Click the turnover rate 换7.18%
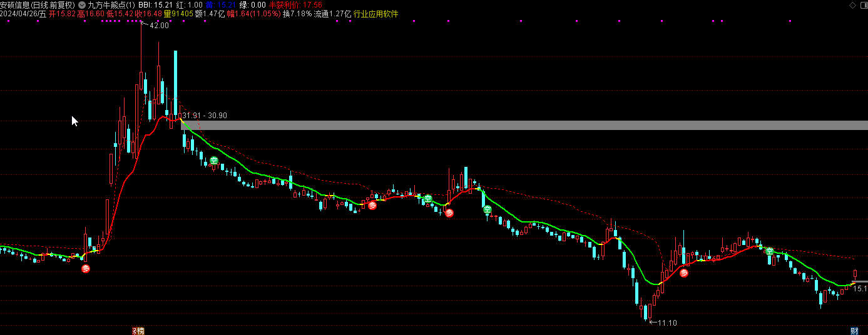Image resolution: width=868 pixels, height=335 pixels. pyautogui.click(x=297, y=14)
